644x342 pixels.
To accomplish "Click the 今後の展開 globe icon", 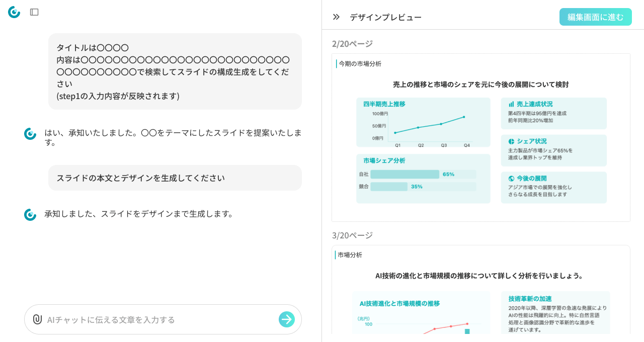I will click(x=511, y=179).
